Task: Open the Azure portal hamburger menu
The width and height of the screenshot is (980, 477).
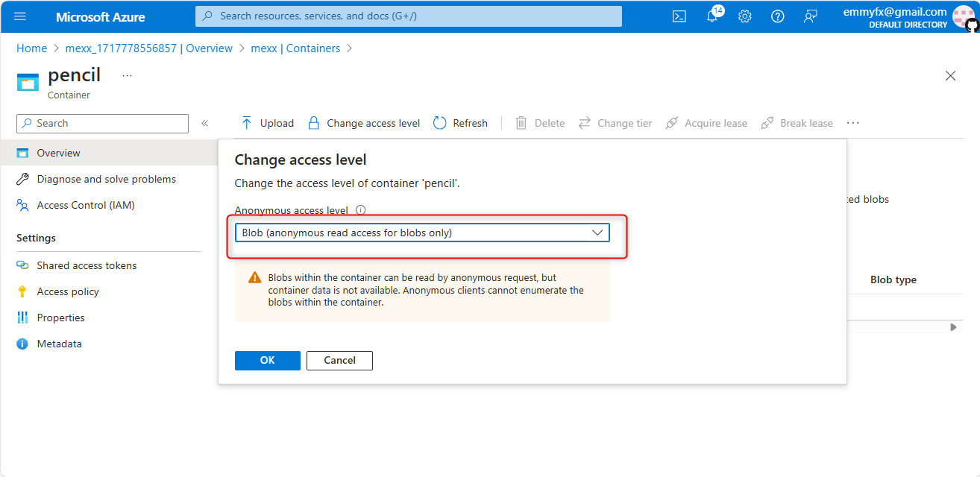Action: [20, 16]
